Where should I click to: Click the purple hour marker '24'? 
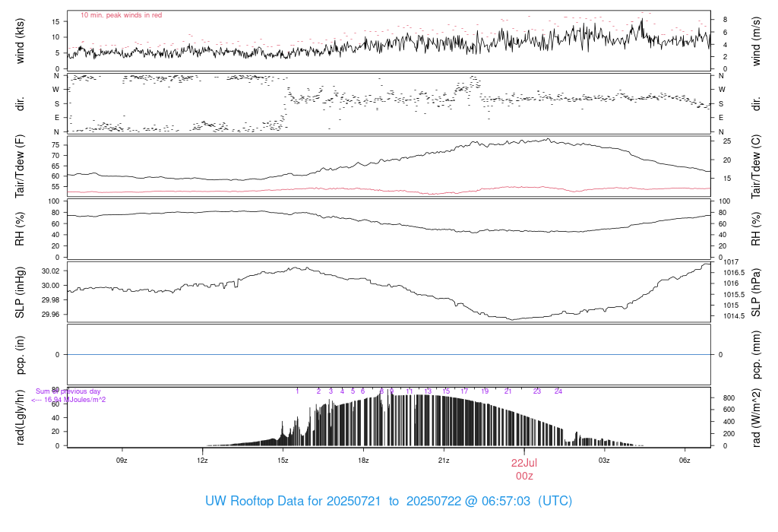(558, 391)
